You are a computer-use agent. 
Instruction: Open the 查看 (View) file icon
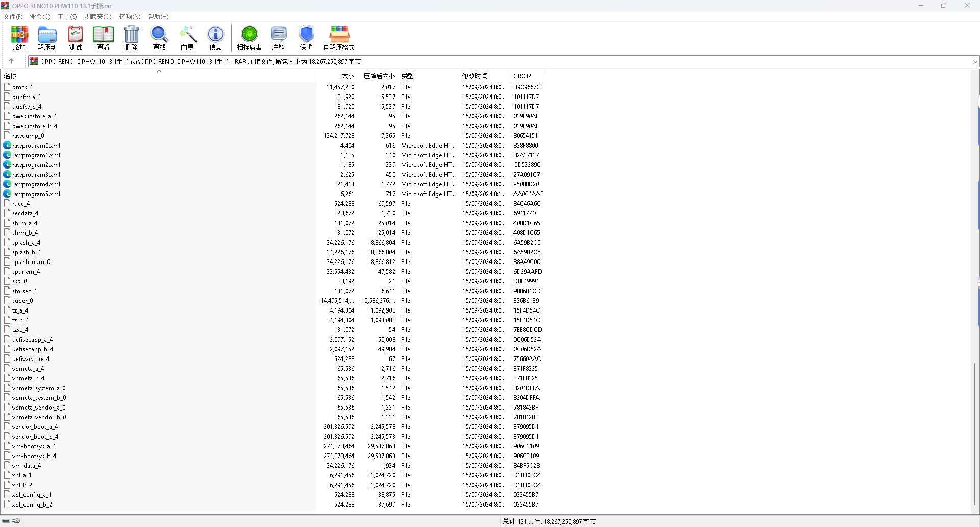coord(103,38)
